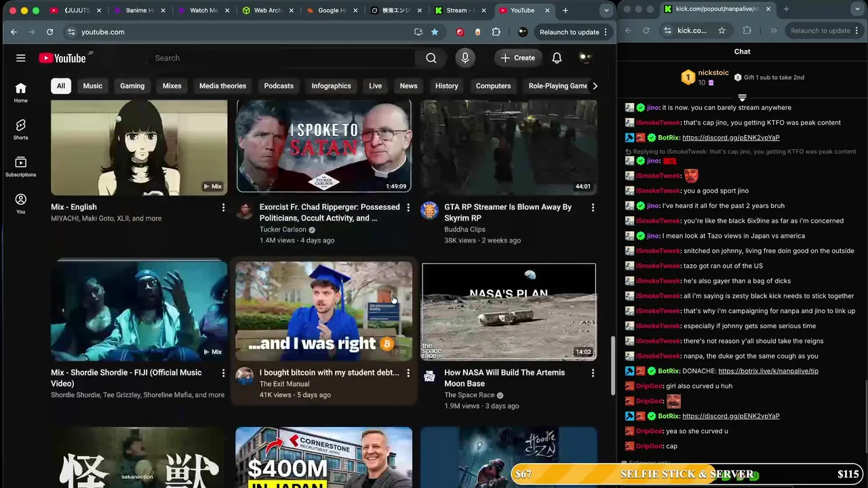Screen dimensions: 868x488
Task: Click the install app icon in address bar
Action: click(418, 32)
